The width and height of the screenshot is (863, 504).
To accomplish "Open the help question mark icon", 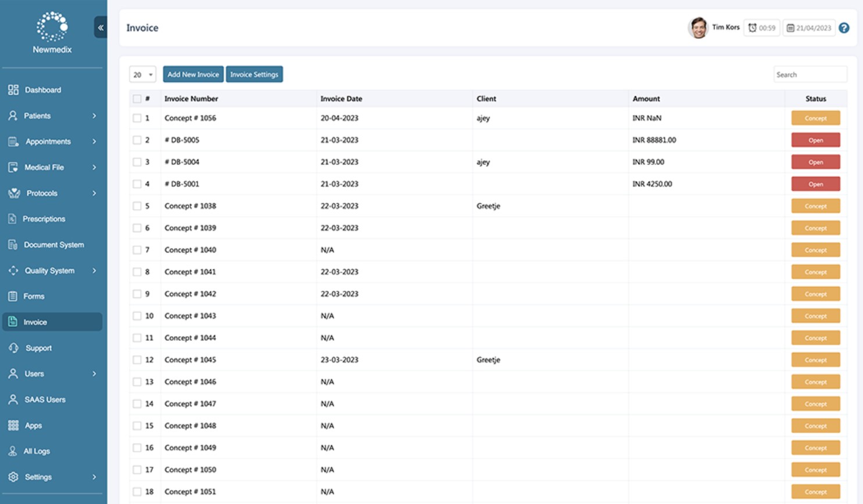I will [x=844, y=27].
